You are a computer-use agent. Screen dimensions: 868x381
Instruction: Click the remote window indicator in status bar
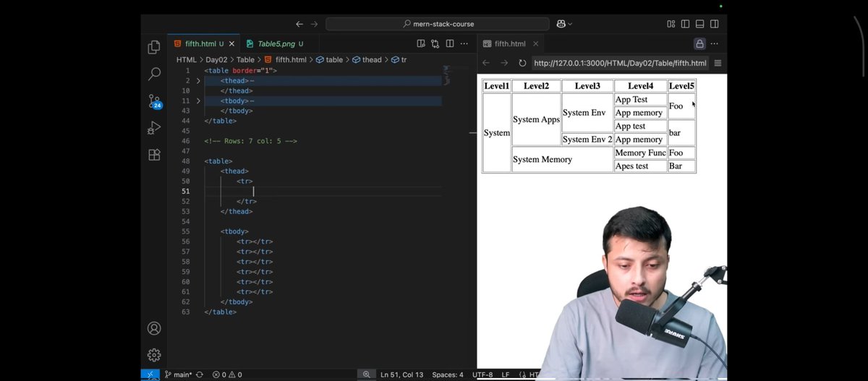150,374
